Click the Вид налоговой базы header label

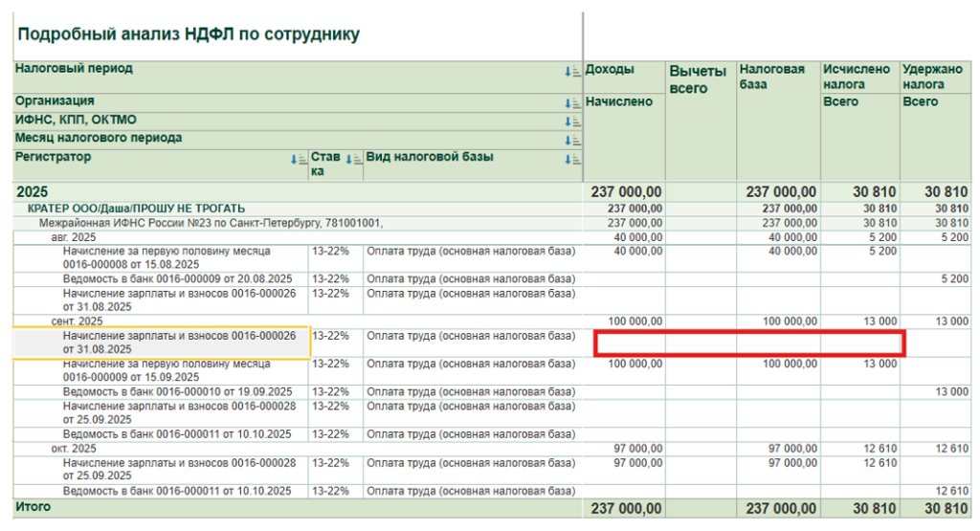click(x=430, y=157)
